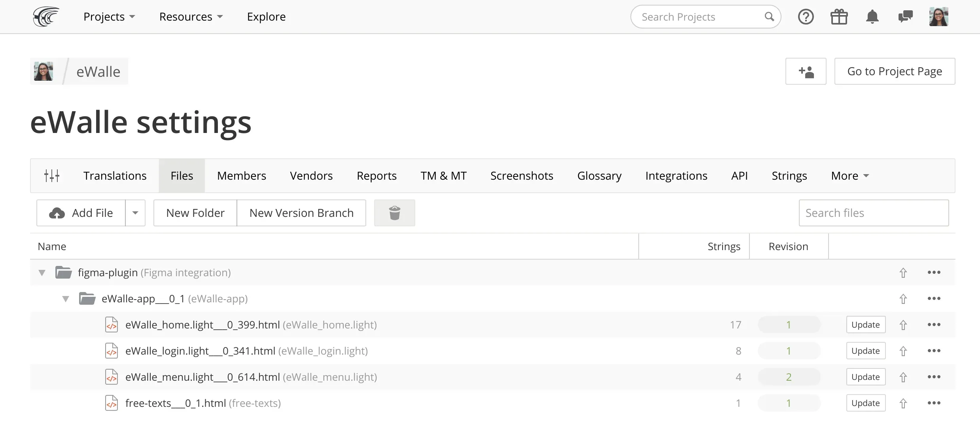Viewport: 980px width, 427px height.
Task: Collapse the eWalle-app__0_1 folder
Action: point(66,299)
